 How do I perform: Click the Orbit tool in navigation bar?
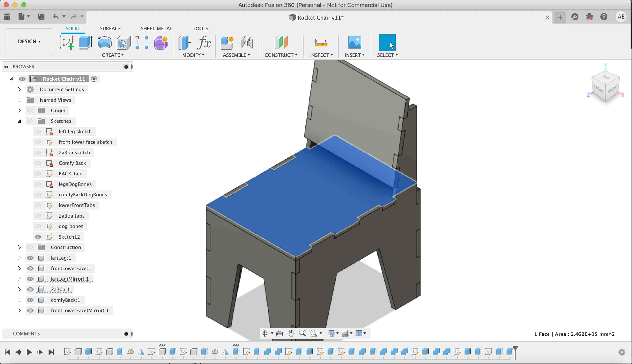(x=265, y=333)
